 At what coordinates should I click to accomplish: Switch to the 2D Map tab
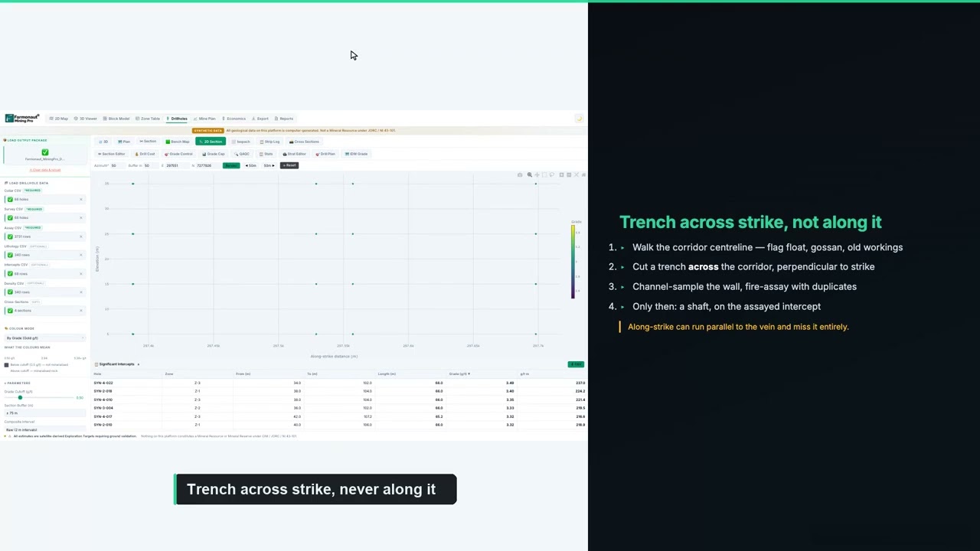(x=59, y=119)
